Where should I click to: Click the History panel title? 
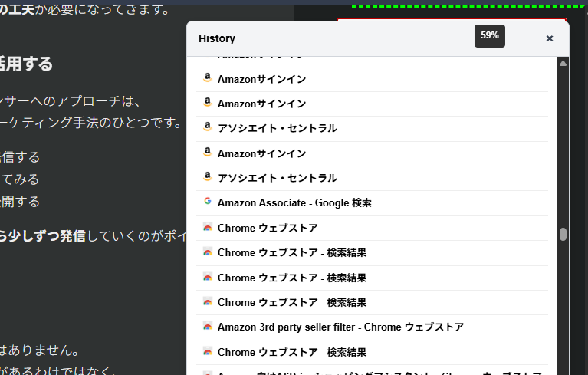(x=217, y=38)
